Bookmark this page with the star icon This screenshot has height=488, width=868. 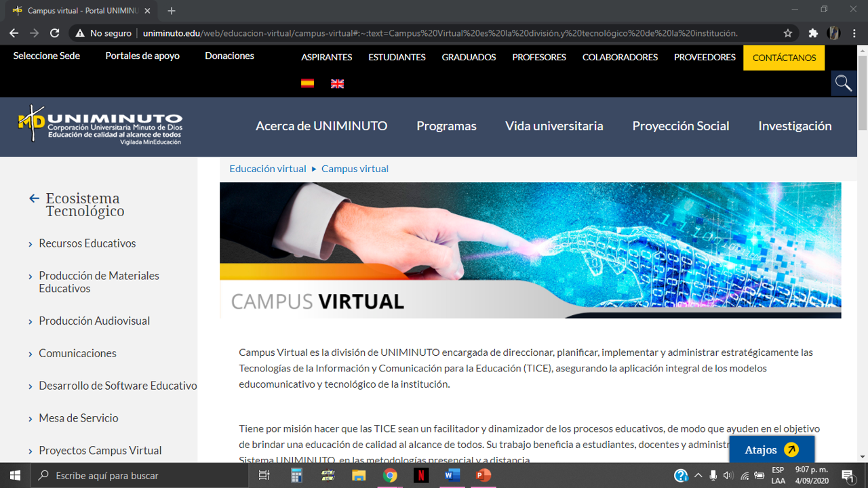click(x=787, y=33)
